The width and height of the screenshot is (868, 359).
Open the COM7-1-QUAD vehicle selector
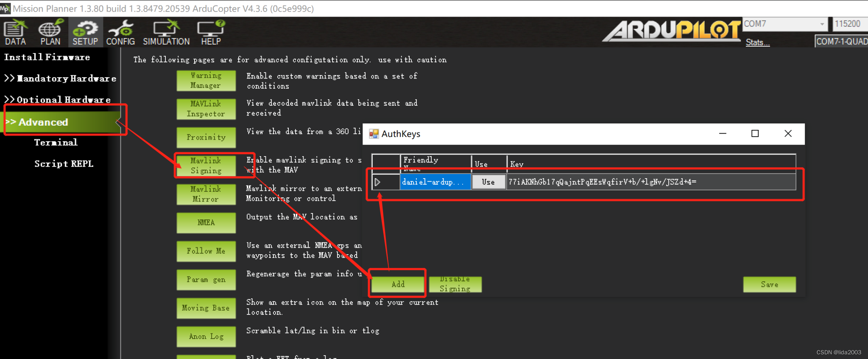point(841,42)
